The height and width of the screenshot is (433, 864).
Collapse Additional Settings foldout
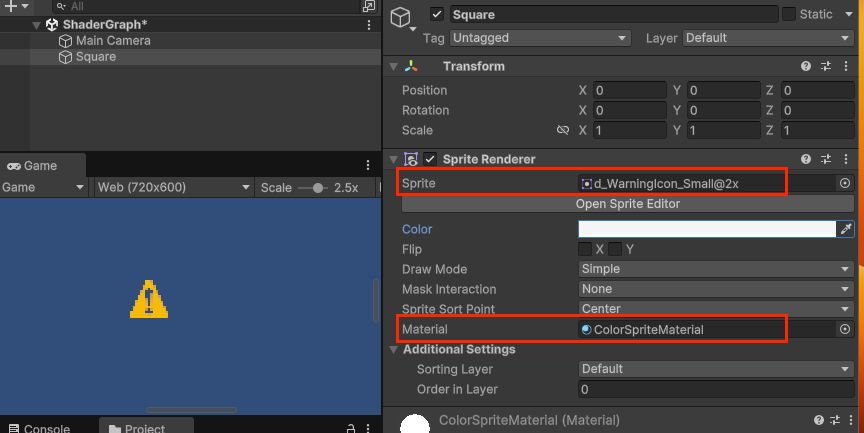393,350
